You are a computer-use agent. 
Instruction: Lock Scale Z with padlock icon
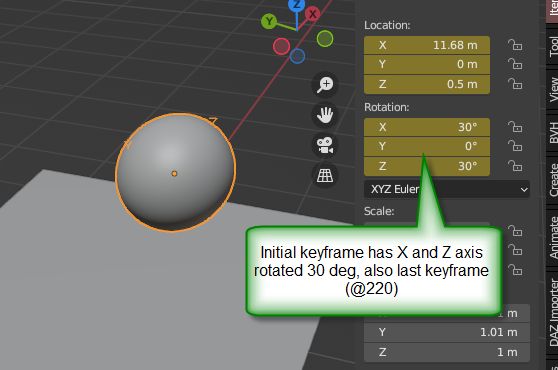point(515,270)
